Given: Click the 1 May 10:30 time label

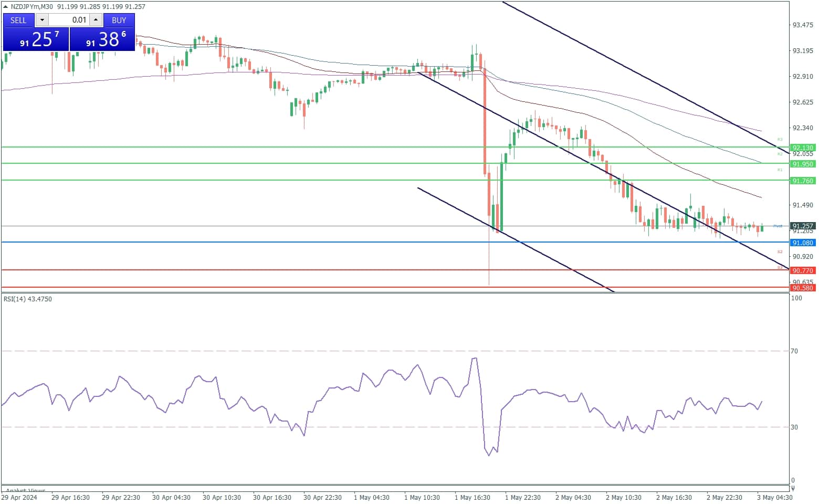Looking at the screenshot, I should [422, 498].
